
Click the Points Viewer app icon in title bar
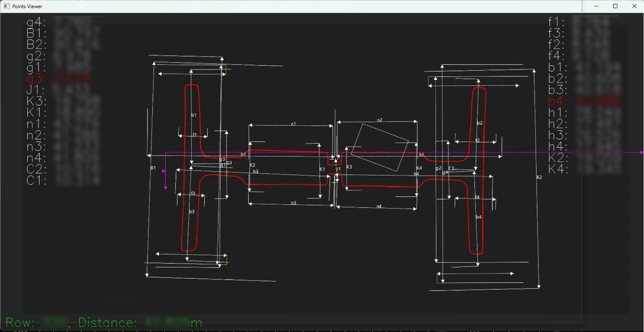[7, 6]
